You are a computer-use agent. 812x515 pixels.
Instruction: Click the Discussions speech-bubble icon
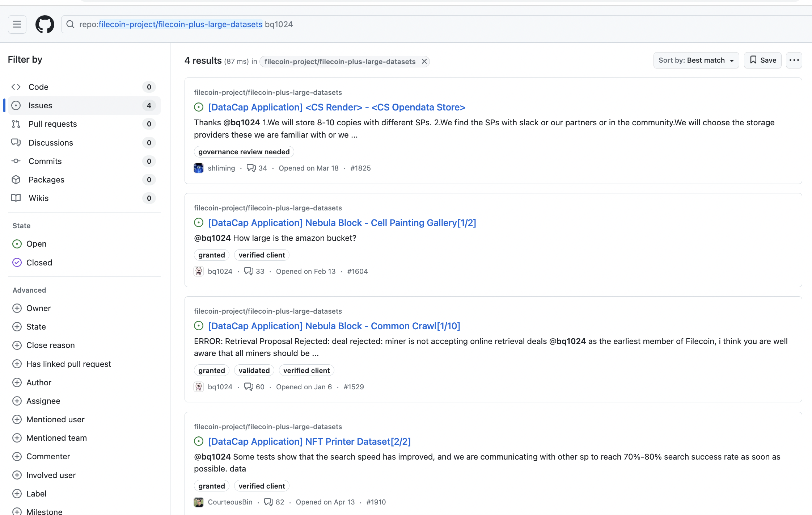(x=16, y=142)
